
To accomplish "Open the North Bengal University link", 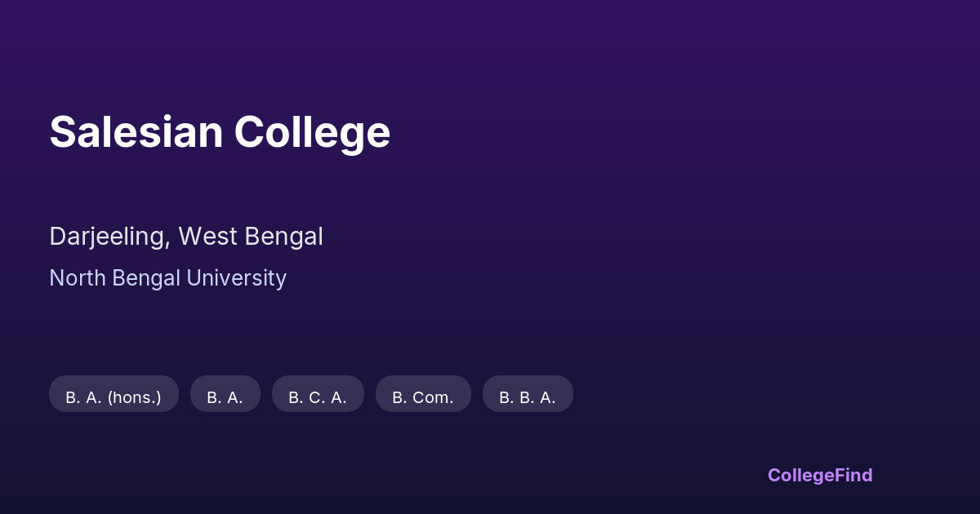I will [167, 278].
